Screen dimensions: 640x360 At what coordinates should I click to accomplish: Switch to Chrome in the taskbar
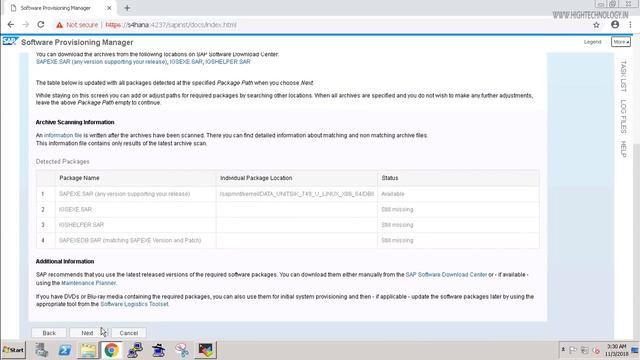[111, 350]
